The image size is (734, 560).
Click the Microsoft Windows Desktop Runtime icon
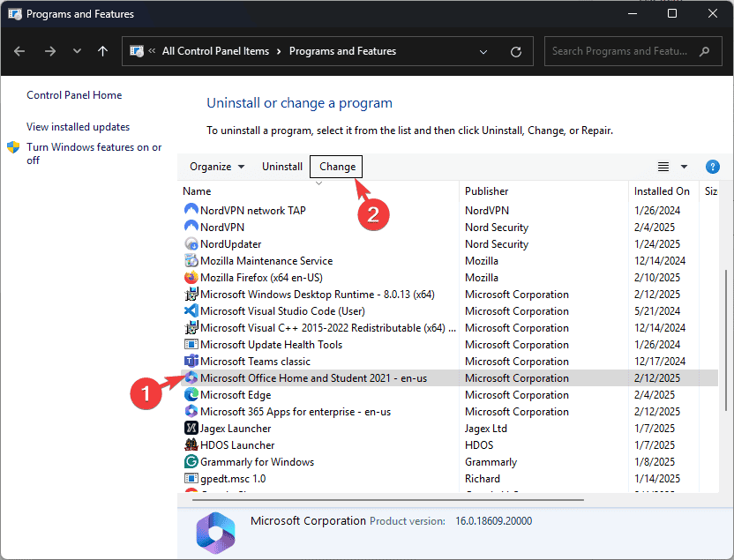(x=191, y=295)
